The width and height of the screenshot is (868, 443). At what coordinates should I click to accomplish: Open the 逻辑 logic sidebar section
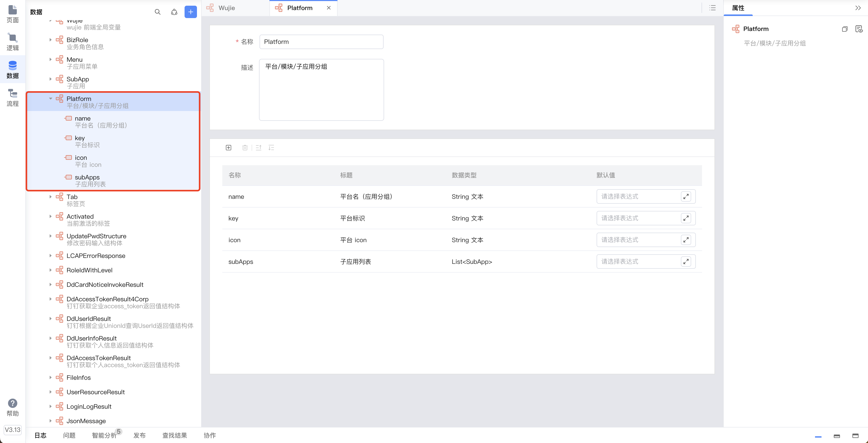(12, 42)
